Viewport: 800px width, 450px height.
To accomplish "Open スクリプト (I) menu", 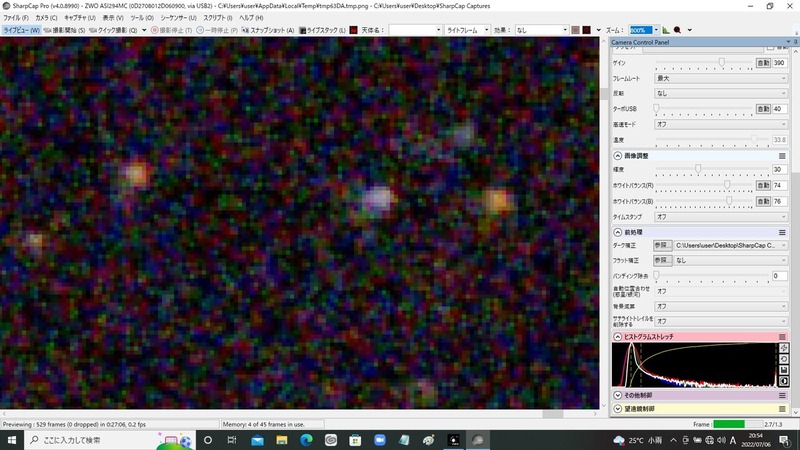I will [x=218, y=18].
